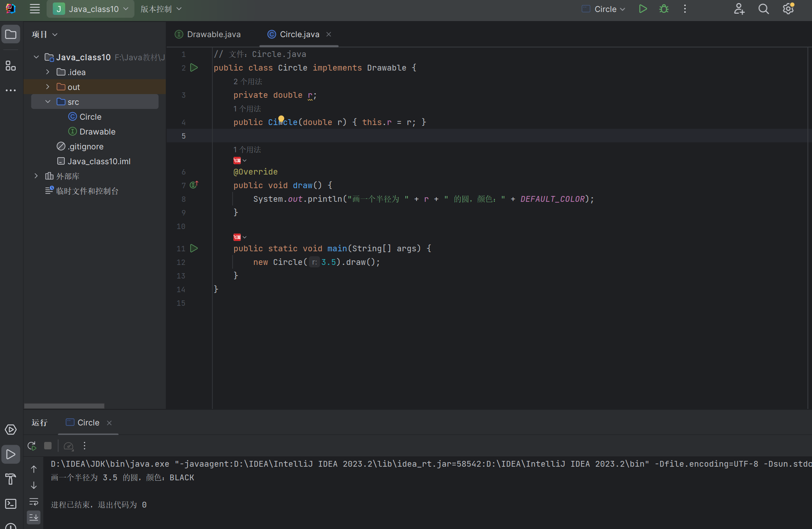Collapse the src folder in project tree

coord(48,102)
